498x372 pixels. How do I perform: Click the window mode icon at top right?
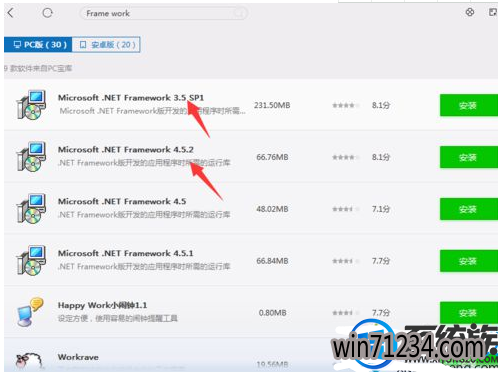coord(493,12)
